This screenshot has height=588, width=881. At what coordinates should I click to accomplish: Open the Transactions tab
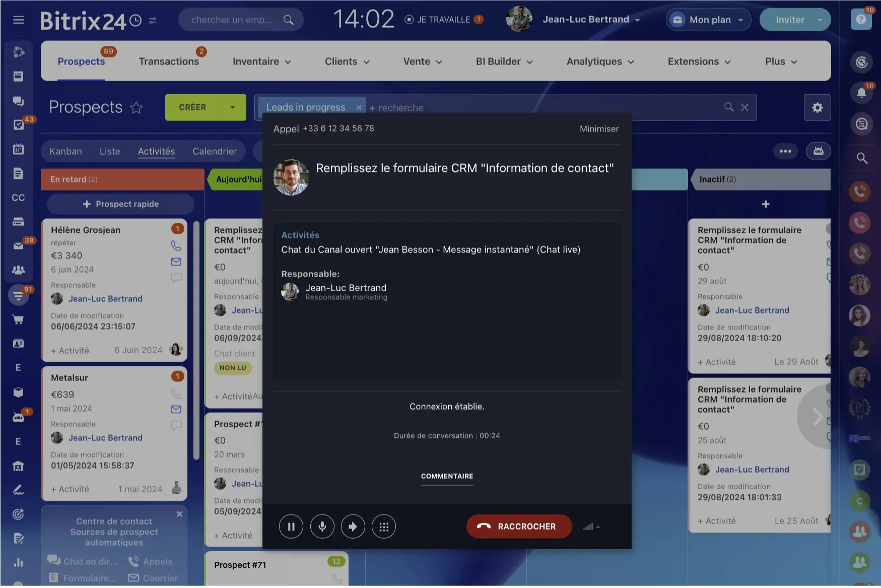[x=169, y=61]
